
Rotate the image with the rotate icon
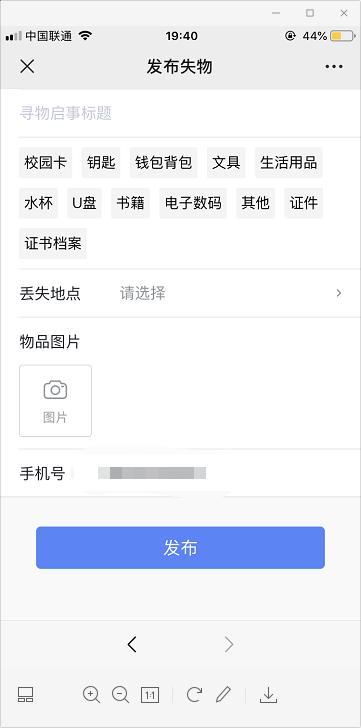194,695
